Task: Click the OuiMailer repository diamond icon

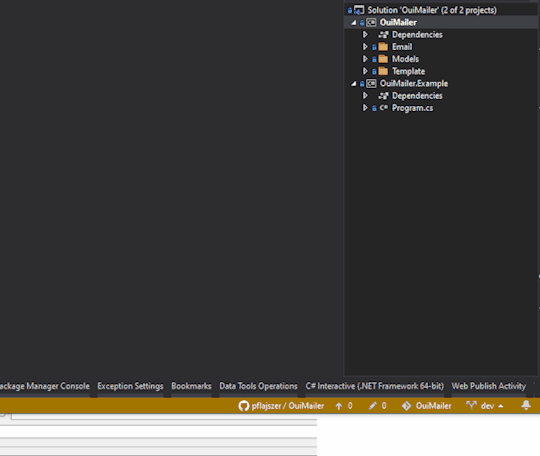Action: (406, 406)
